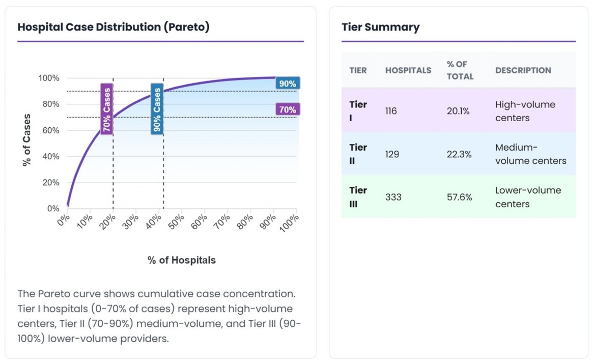Select the purple 70% threshold badge
Image resolution: width=593 pixels, height=364 pixels.
pyautogui.click(x=287, y=109)
